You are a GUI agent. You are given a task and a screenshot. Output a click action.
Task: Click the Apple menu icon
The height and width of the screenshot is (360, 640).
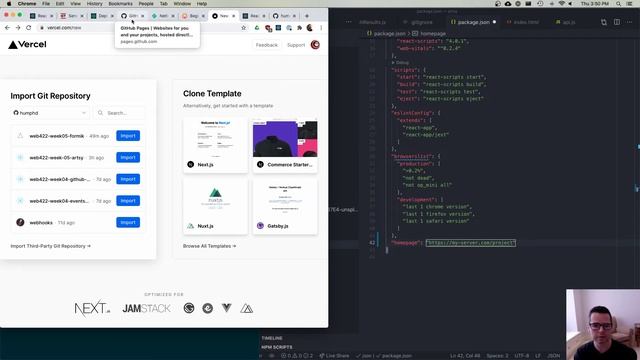9,4
